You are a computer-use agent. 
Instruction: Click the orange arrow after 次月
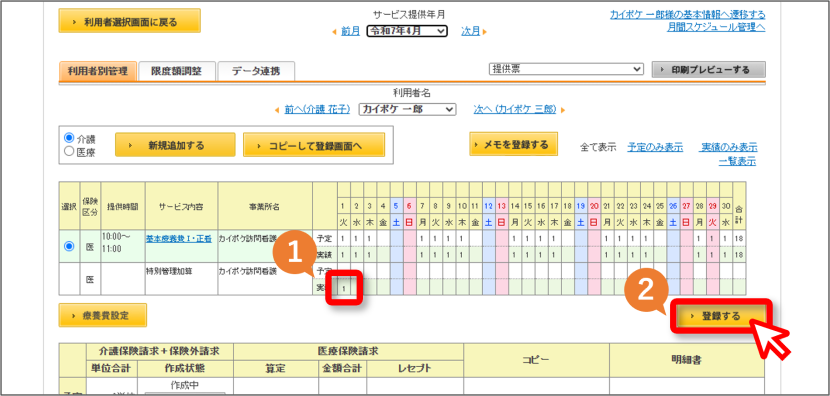[485, 32]
